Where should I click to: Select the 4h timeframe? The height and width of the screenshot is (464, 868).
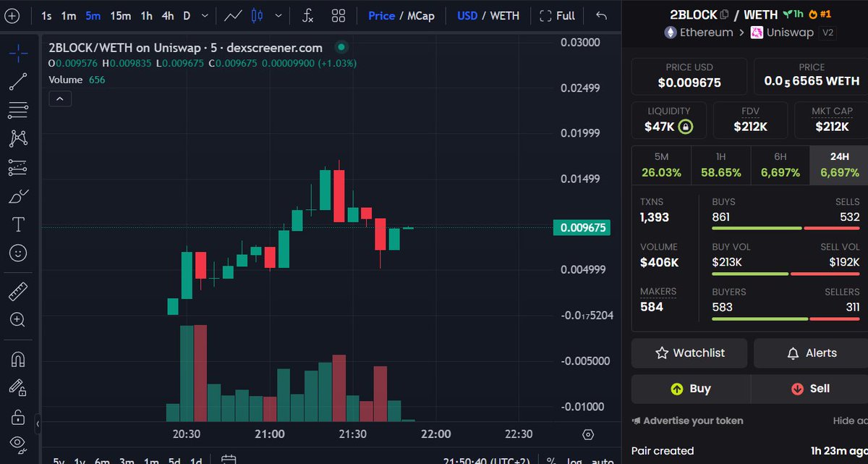(168, 15)
